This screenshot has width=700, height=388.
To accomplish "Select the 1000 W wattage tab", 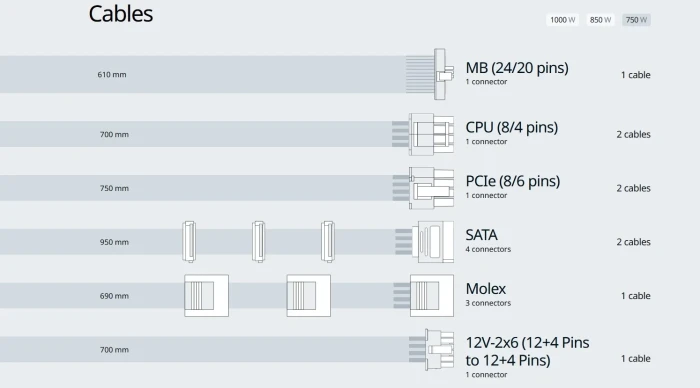I will point(562,20).
